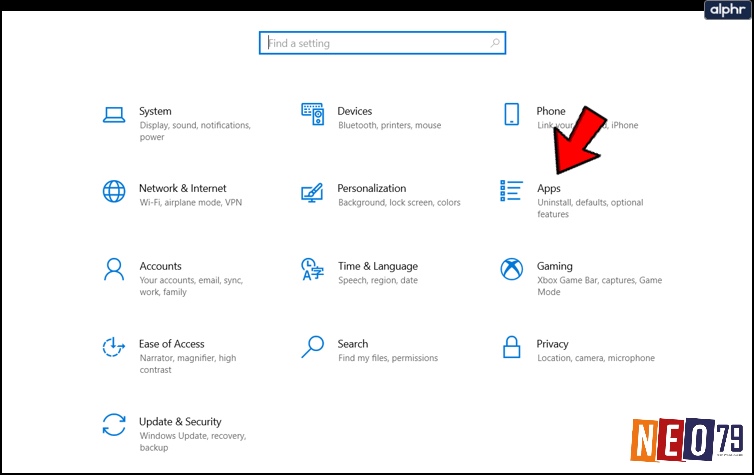Click the Personalization paintbrush icon
This screenshot has width=754, height=475.
click(x=312, y=192)
